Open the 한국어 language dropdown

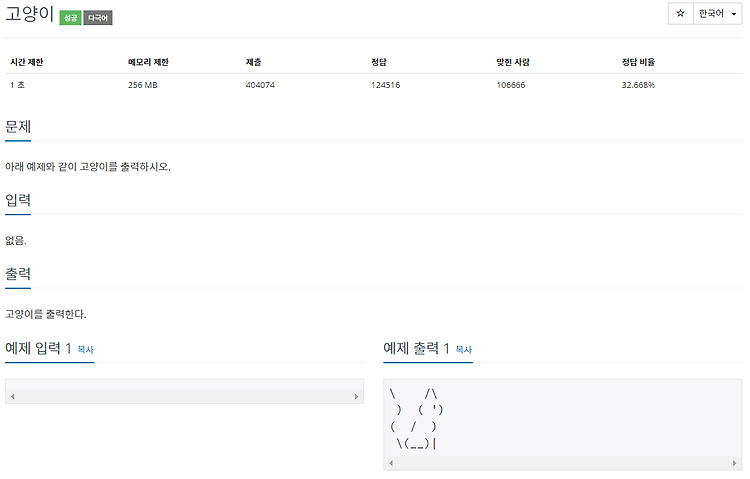tap(717, 13)
